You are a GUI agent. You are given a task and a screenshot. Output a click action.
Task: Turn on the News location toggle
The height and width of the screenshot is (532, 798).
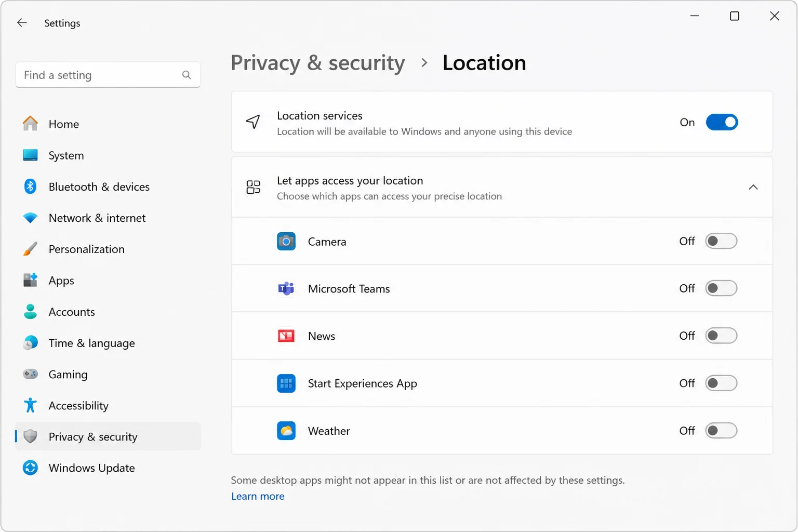[721, 336]
